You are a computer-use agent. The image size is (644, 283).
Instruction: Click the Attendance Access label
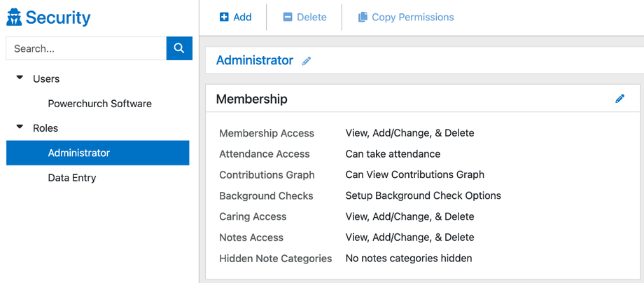(x=265, y=154)
